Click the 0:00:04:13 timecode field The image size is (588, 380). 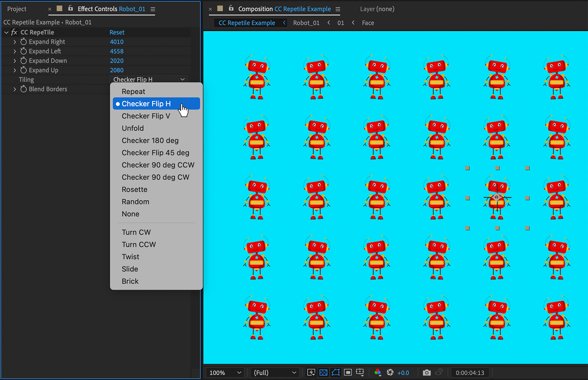[x=470, y=372]
